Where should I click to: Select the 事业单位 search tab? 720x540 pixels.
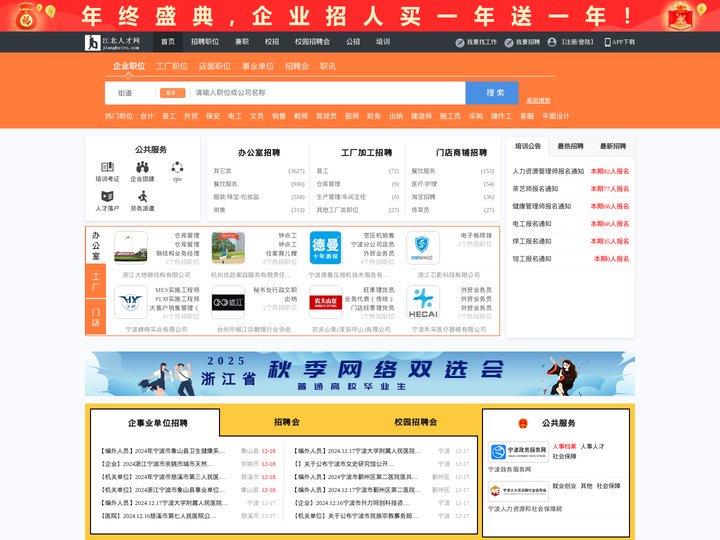[x=258, y=67]
